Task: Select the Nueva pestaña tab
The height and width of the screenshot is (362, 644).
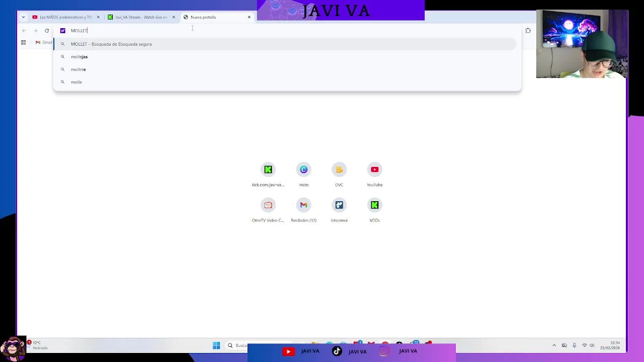Action: click(x=216, y=17)
